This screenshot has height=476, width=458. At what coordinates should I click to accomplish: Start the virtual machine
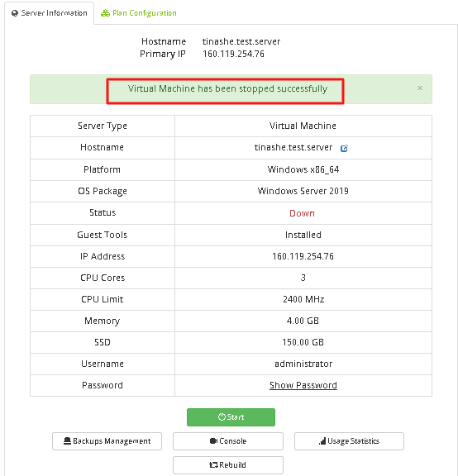[x=231, y=417]
